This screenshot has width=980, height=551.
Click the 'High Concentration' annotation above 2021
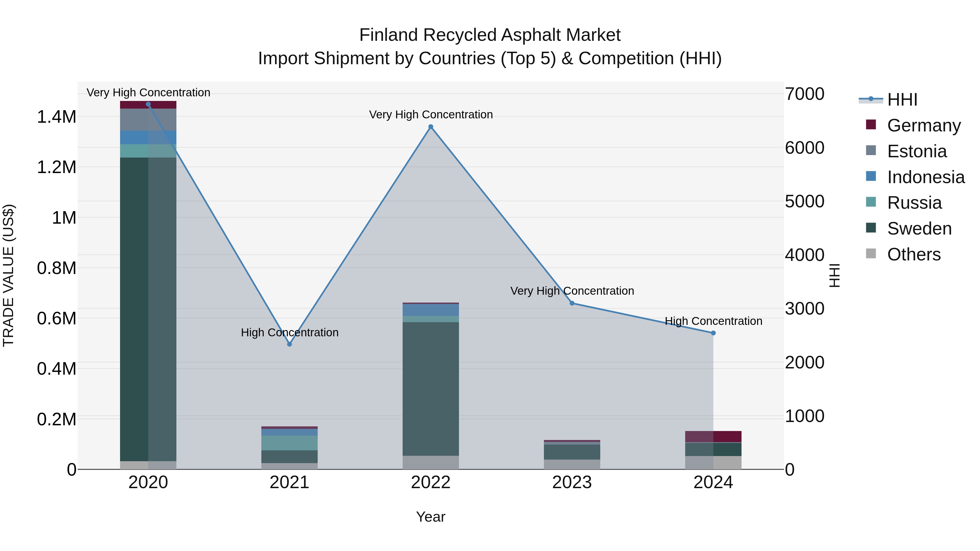(290, 333)
